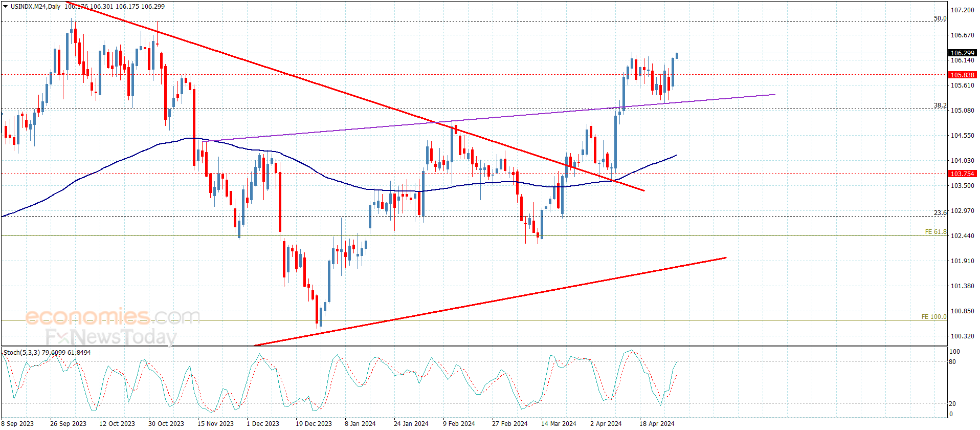Click the black current price tag 106.299
Image resolution: width=980 pixels, height=430 pixels.
962,53
